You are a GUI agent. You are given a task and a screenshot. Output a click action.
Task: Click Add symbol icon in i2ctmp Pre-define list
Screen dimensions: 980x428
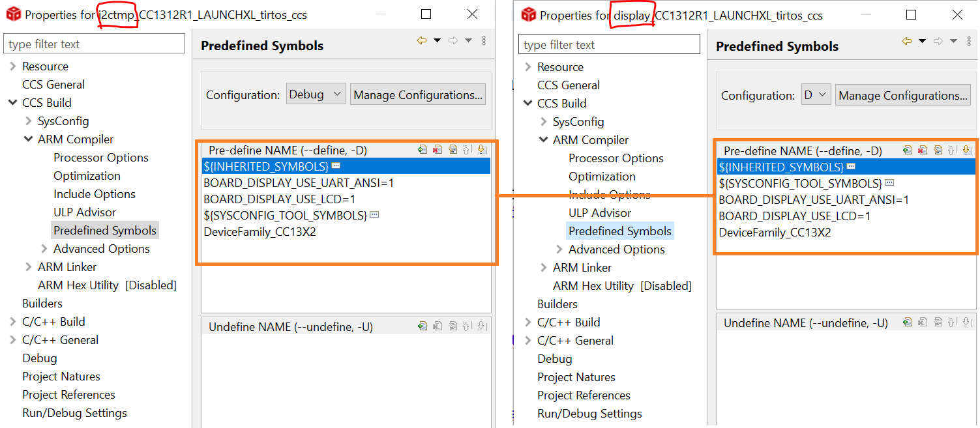[x=423, y=150]
